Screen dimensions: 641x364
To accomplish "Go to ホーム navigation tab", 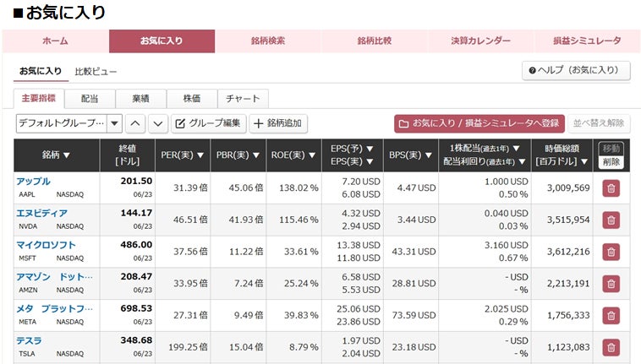I will tap(56, 41).
